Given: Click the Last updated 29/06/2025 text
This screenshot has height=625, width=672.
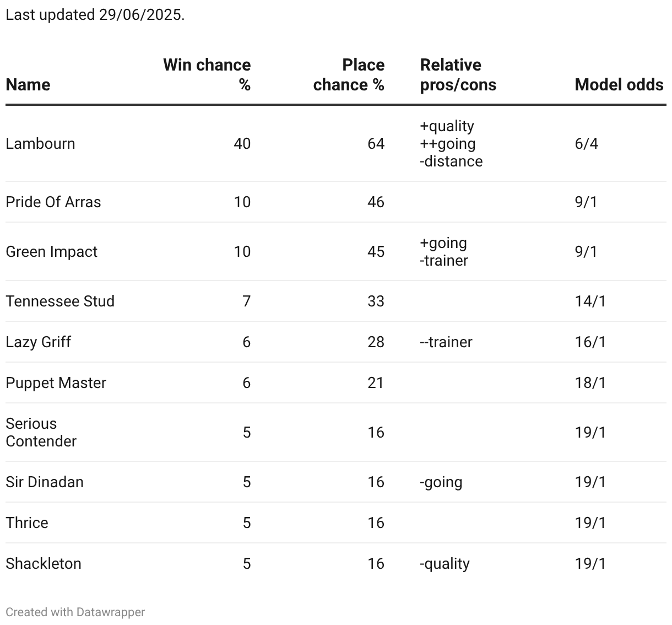Looking at the screenshot, I should (x=95, y=15).
